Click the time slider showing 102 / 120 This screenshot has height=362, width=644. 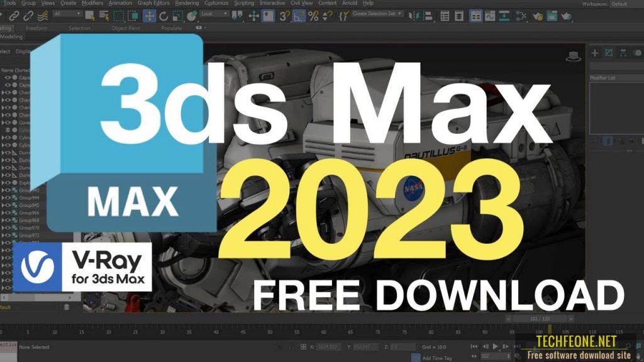coord(540,319)
